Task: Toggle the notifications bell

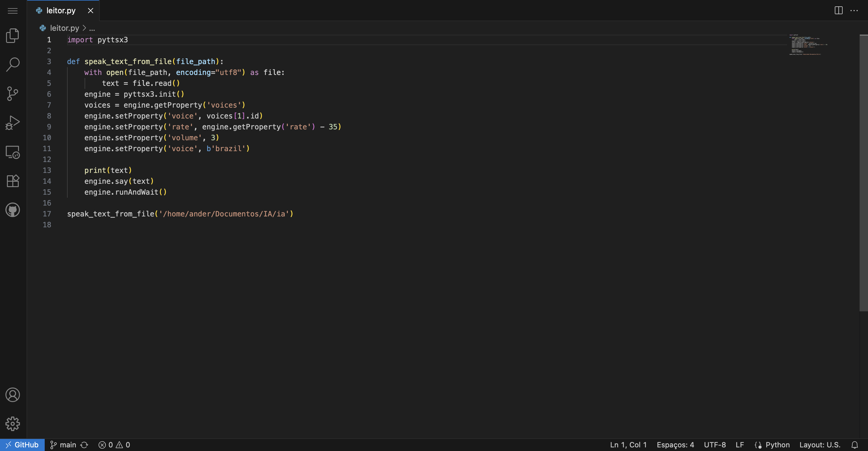Action: [854, 445]
